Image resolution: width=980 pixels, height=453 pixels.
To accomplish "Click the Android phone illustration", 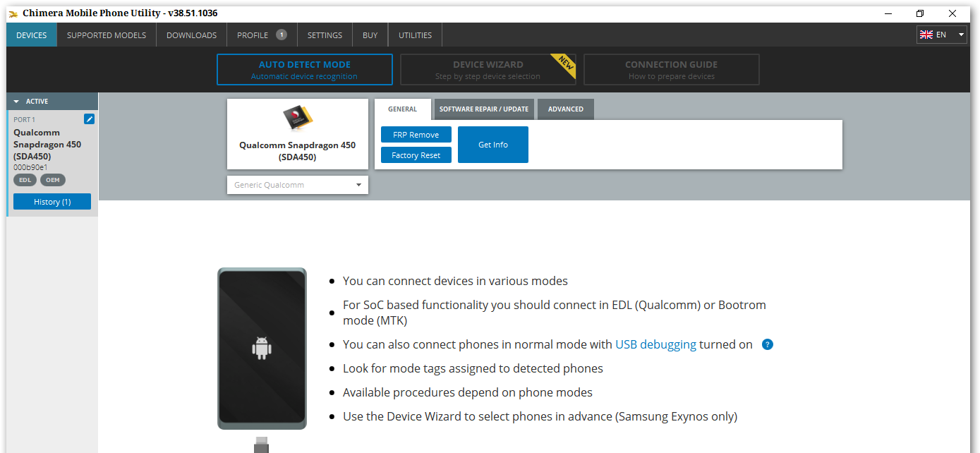I will pos(262,349).
